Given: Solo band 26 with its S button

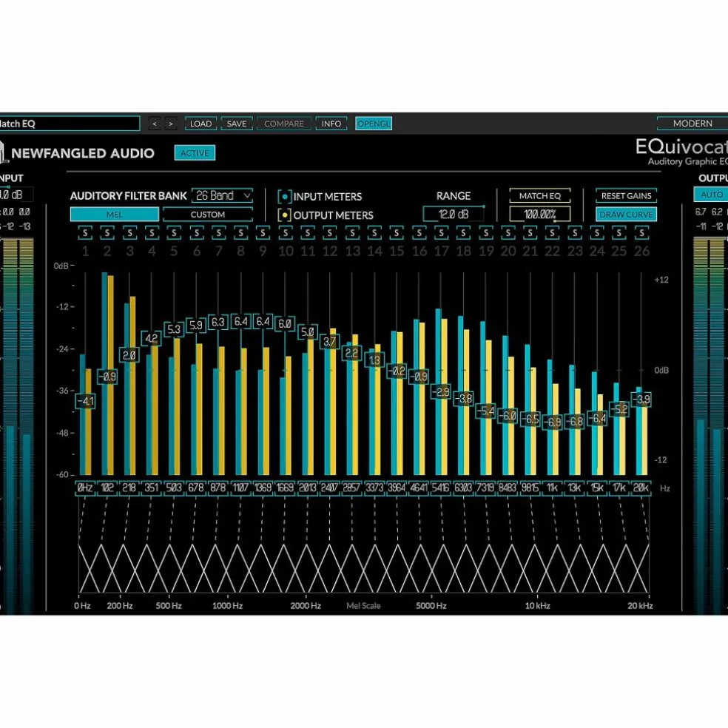Looking at the screenshot, I should tap(641, 232).
